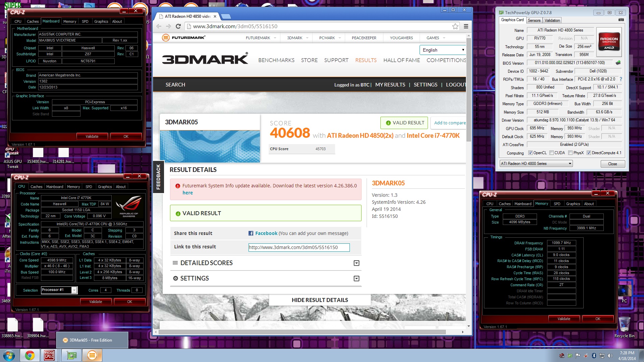This screenshot has width=644, height=362.
Task: Open the ATI Radeon HD 4800 Series selector
Action: 536,164
